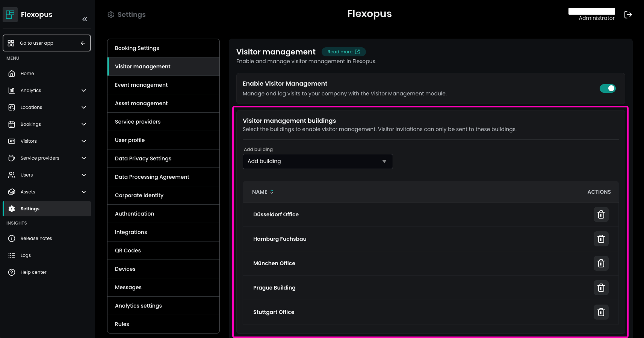Collapse the sidebar with double-chevron icon
Screen dimensions: 644x338
click(x=85, y=19)
